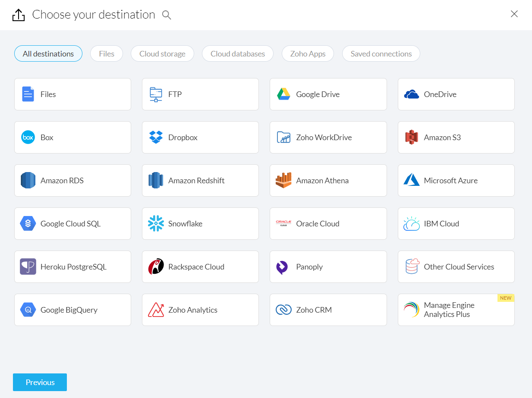Choose the Dropbox logo icon

click(156, 137)
